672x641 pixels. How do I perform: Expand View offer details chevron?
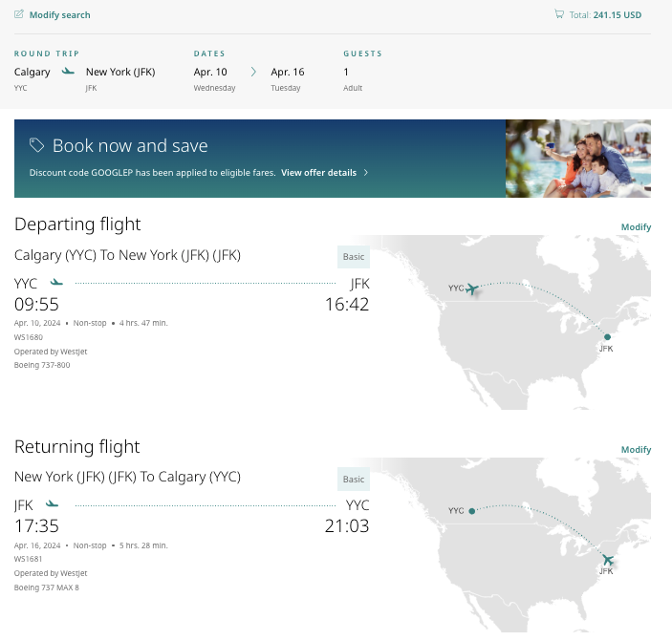pos(366,173)
